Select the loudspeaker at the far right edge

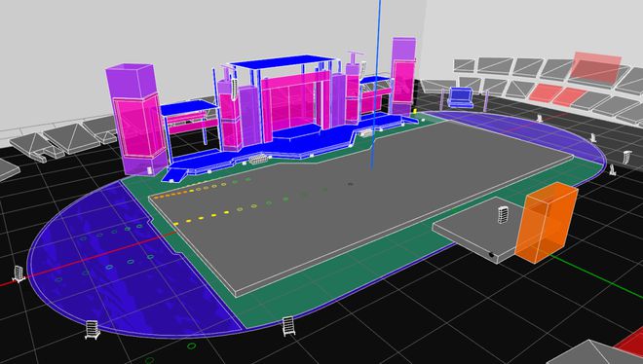point(626,158)
